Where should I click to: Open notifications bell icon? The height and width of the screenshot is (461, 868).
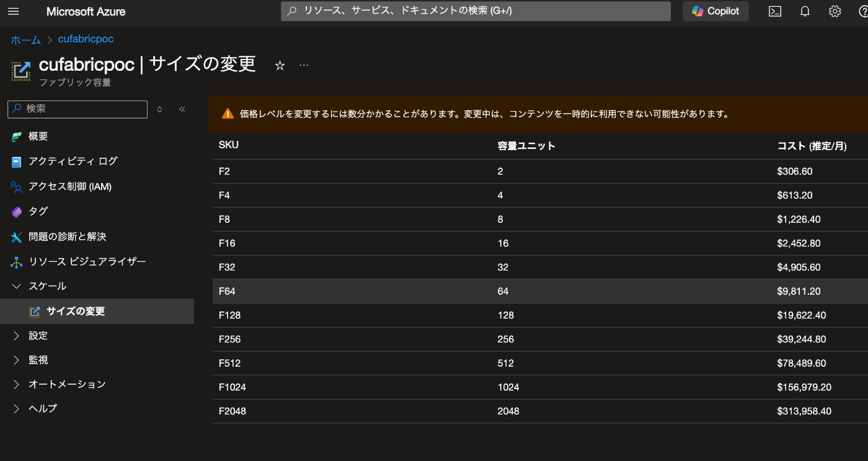click(805, 11)
